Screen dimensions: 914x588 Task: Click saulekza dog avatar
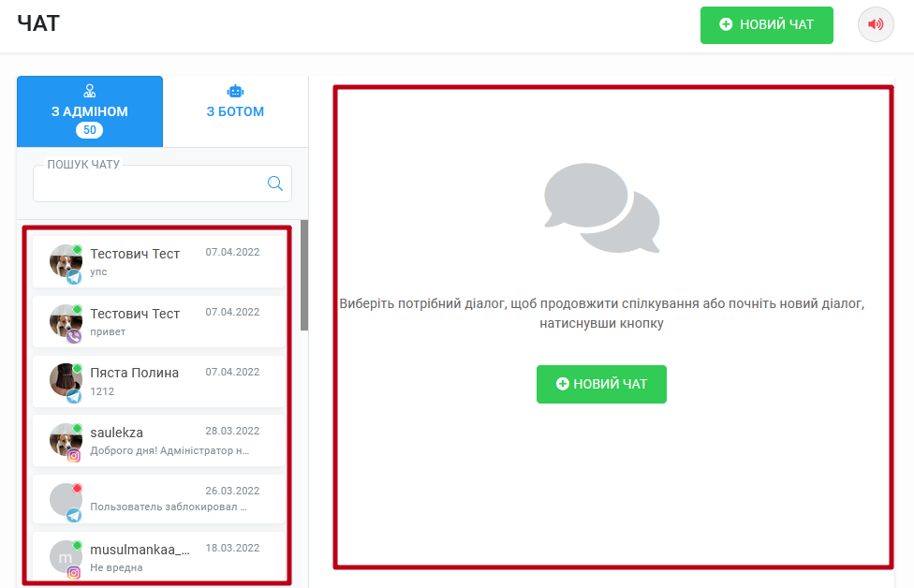point(65,439)
